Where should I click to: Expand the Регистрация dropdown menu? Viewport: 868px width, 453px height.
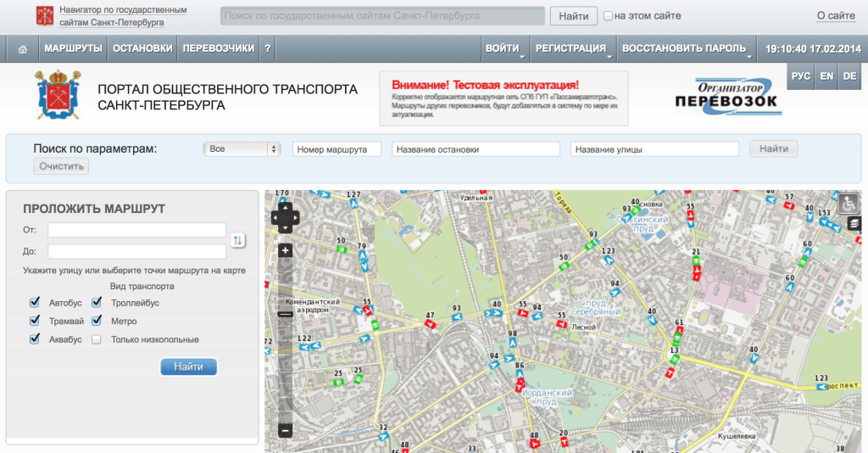click(x=572, y=49)
